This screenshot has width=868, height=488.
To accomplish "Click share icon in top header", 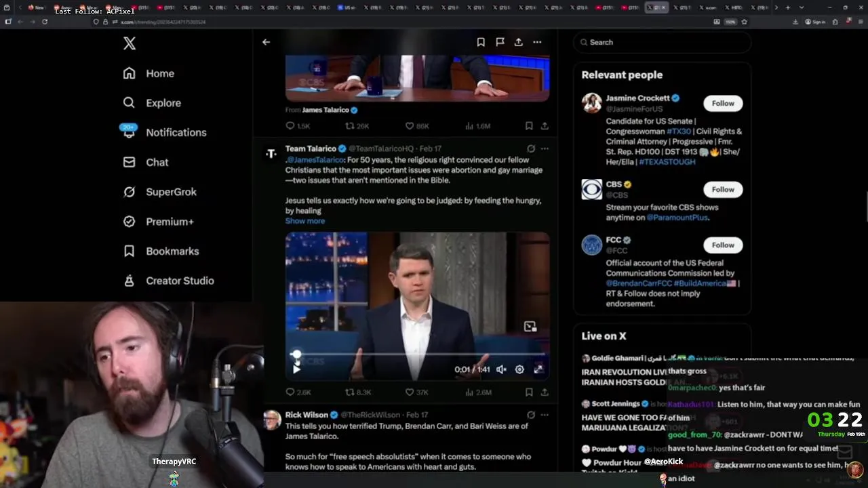I will click(518, 42).
